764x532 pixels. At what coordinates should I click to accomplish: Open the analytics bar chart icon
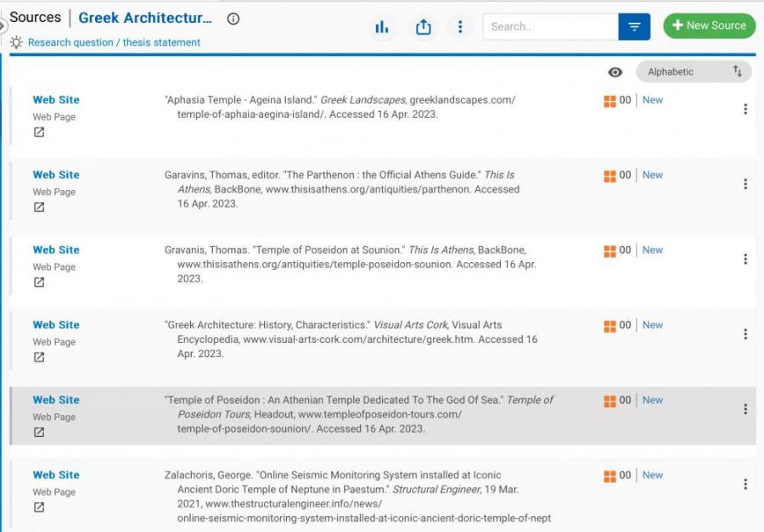[x=382, y=27]
